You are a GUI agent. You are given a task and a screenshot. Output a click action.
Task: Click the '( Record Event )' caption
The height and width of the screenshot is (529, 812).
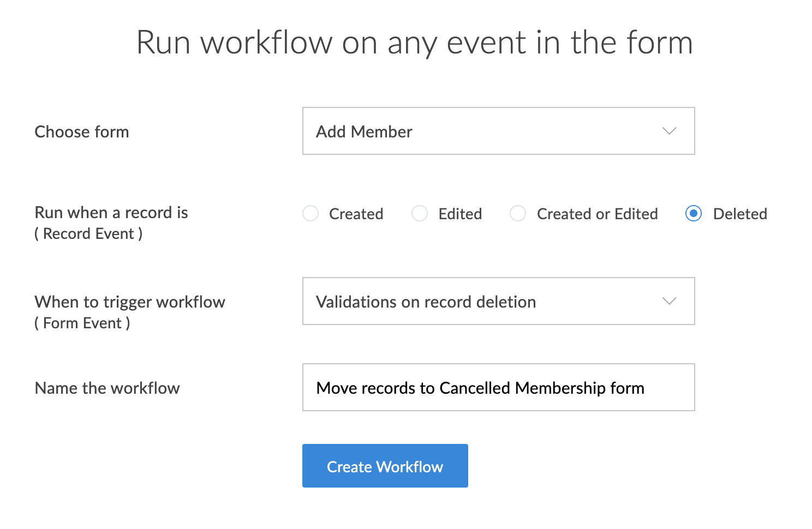[x=88, y=234]
